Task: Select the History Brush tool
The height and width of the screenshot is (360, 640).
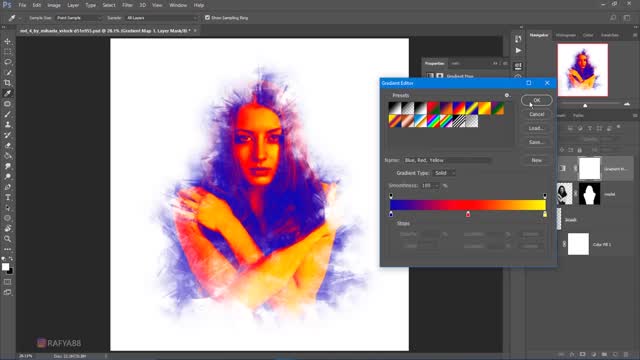Action: [x=7, y=135]
